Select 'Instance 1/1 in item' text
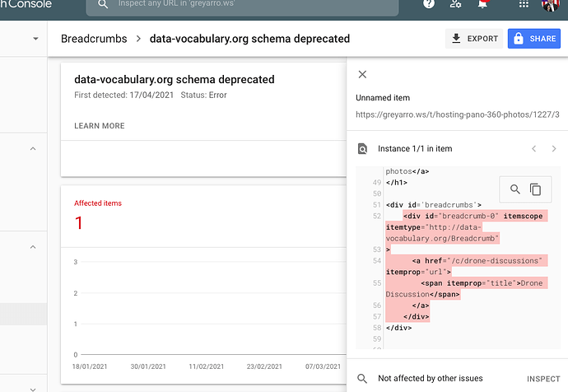 coord(415,148)
